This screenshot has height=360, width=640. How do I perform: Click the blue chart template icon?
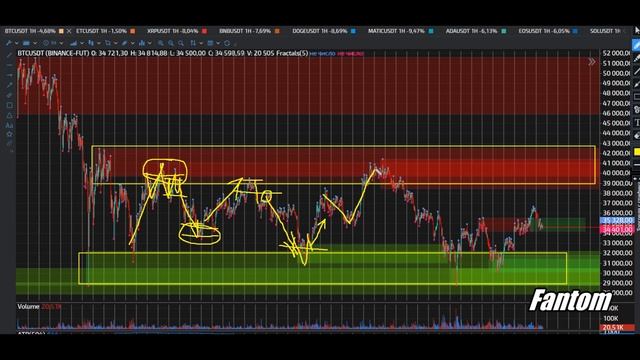click(x=26, y=43)
